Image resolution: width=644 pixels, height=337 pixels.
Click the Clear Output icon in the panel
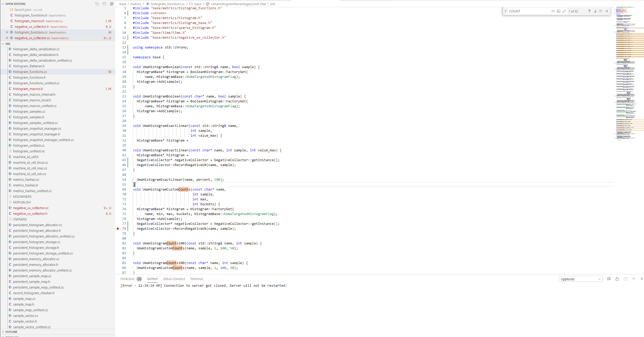(x=609, y=279)
